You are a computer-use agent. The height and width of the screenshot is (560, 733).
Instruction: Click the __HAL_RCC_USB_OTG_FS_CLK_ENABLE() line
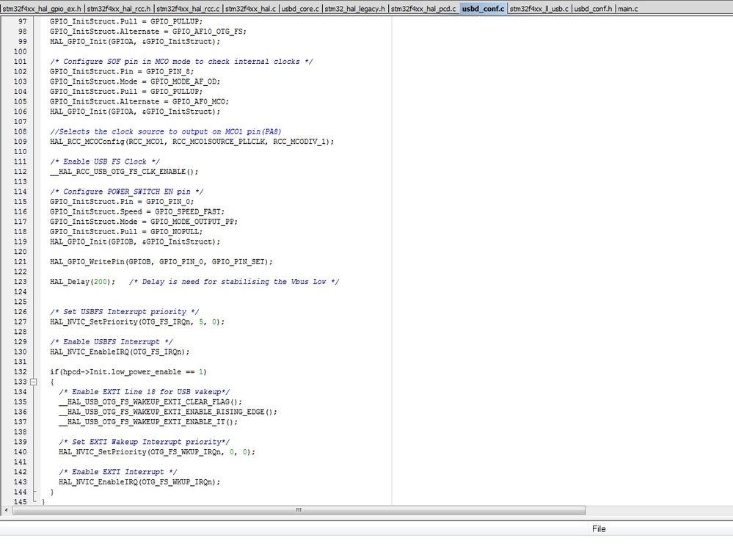[x=124, y=172]
